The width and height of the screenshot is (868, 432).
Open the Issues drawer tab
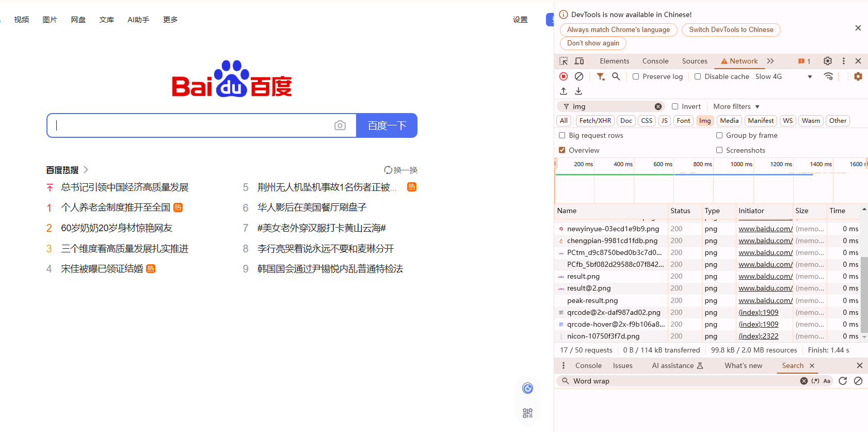[622, 365]
